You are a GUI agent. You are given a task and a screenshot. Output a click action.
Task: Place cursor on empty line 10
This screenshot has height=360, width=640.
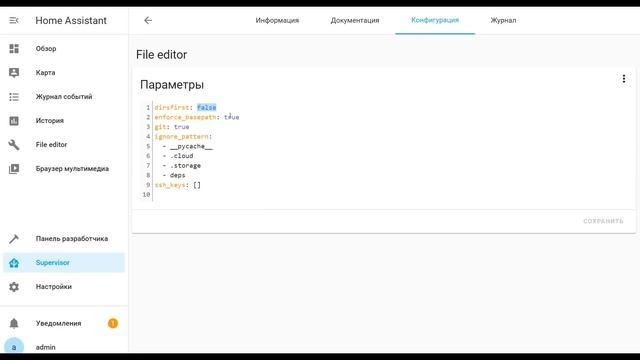(392, 195)
